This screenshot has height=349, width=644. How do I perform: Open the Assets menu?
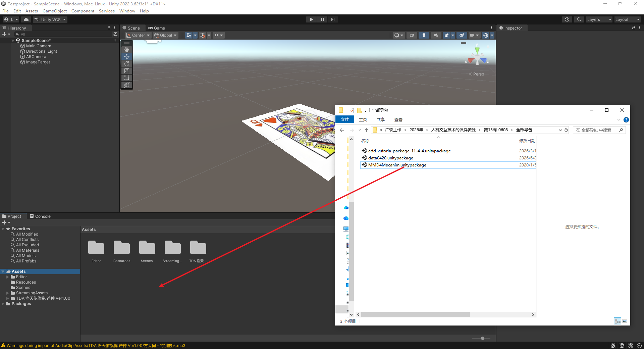(x=32, y=11)
